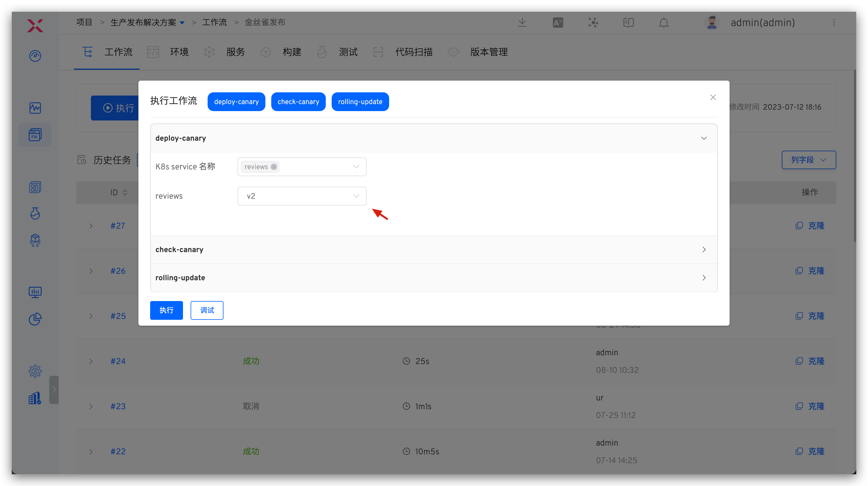The width and height of the screenshot is (868, 486).
Task: Click the blue 执行 button in dialog
Action: (166, 310)
